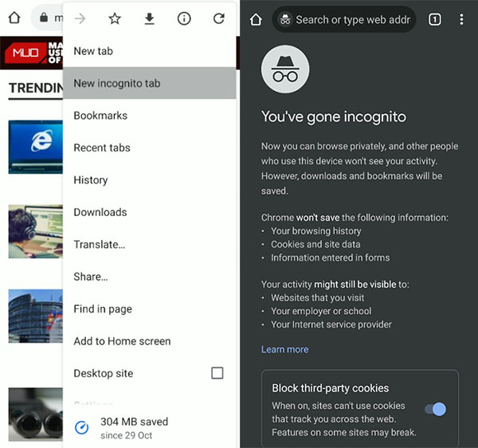This screenshot has width=478, height=448.
Task: Choose Share… in the menu
Action: (150, 277)
